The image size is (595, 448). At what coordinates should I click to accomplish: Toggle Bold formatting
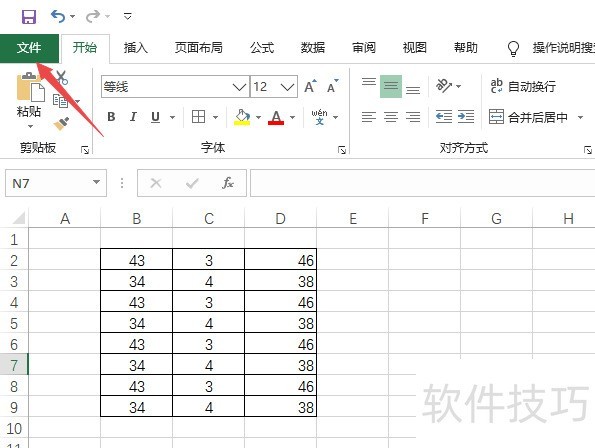(x=111, y=117)
